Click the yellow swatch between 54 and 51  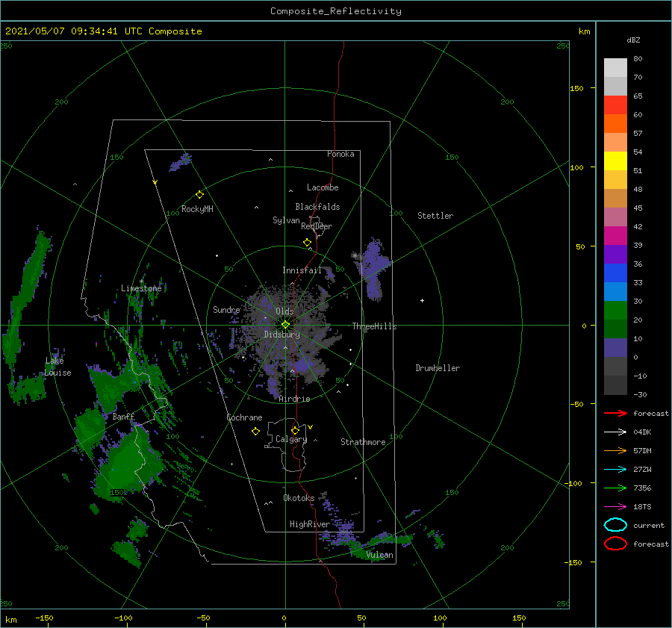[615, 161]
